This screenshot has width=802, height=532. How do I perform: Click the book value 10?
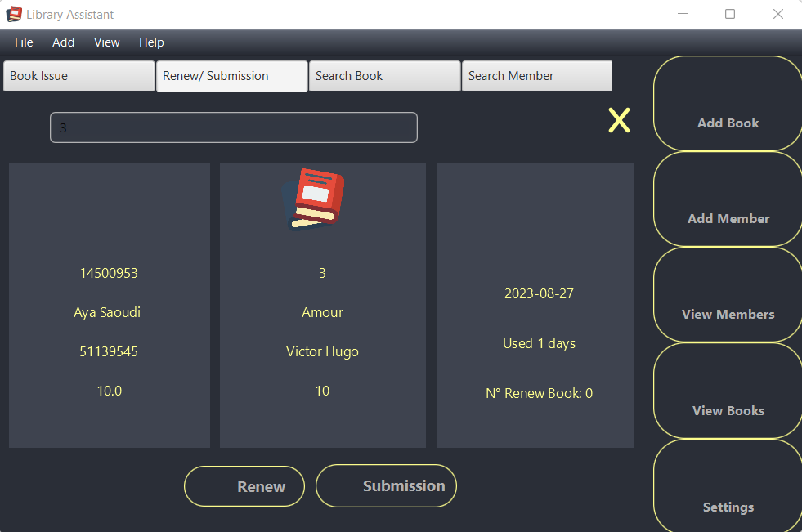(x=322, y=391)
